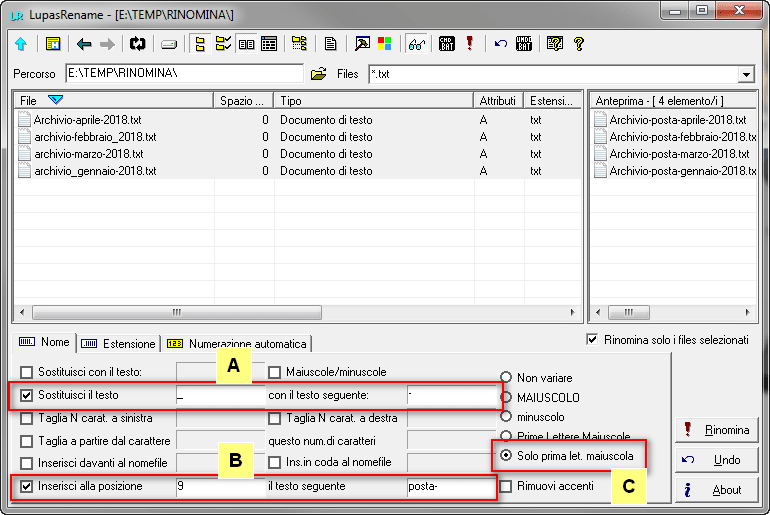Uncheck 'Sostituisci il testo' checkbox

(27, 395)
